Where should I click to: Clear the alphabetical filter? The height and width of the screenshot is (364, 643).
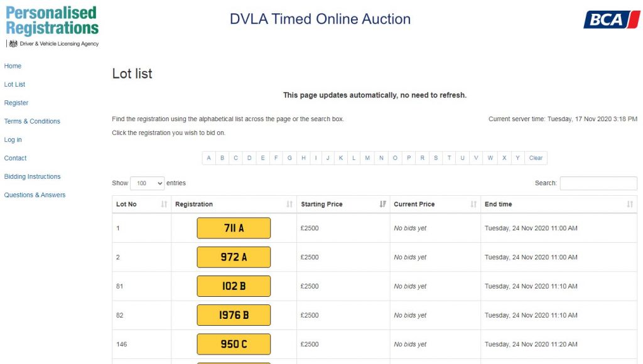(x=536, y=158)
